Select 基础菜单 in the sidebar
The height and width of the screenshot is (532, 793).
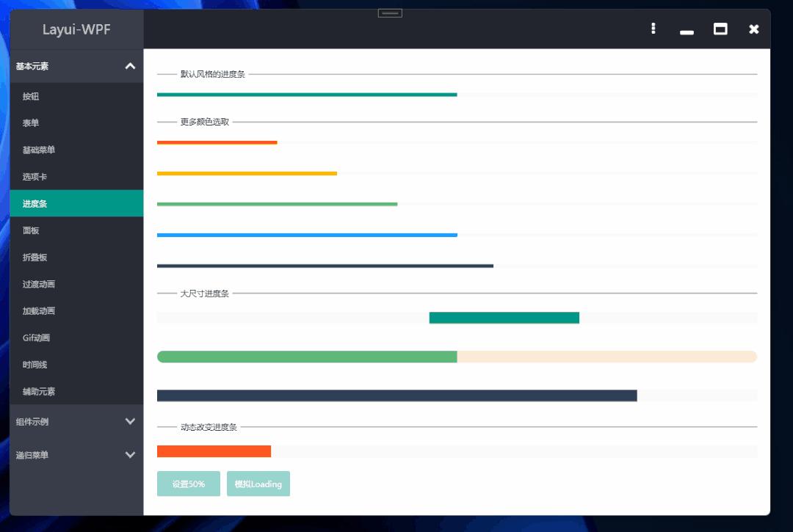point(76,150)
